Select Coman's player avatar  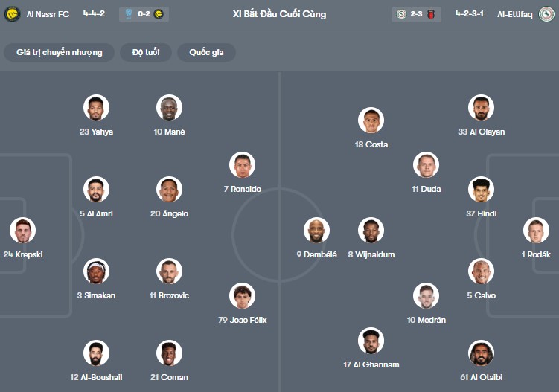169,353
